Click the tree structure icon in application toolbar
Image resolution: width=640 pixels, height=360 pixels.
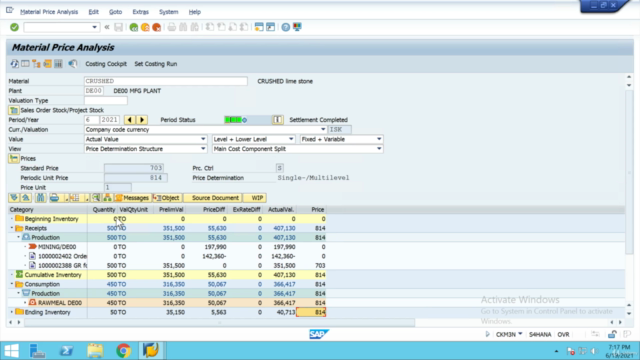click(36, 64)
